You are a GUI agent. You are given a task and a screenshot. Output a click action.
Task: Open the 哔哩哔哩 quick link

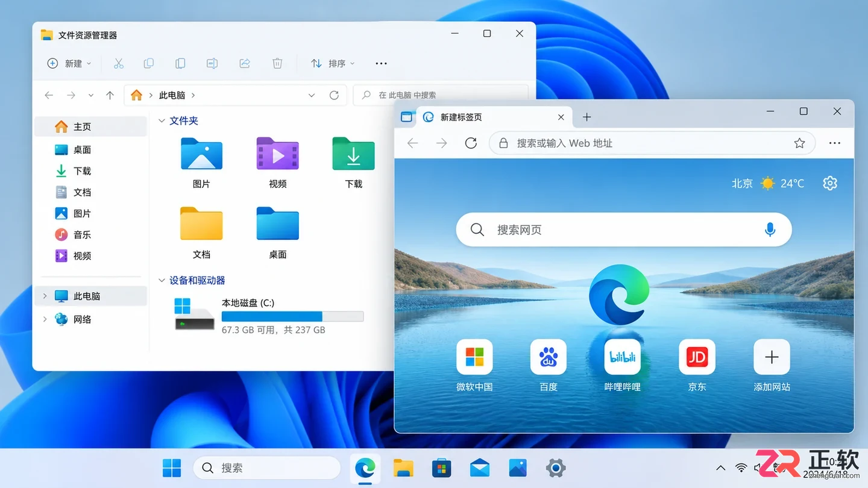(x=622, y=365)
